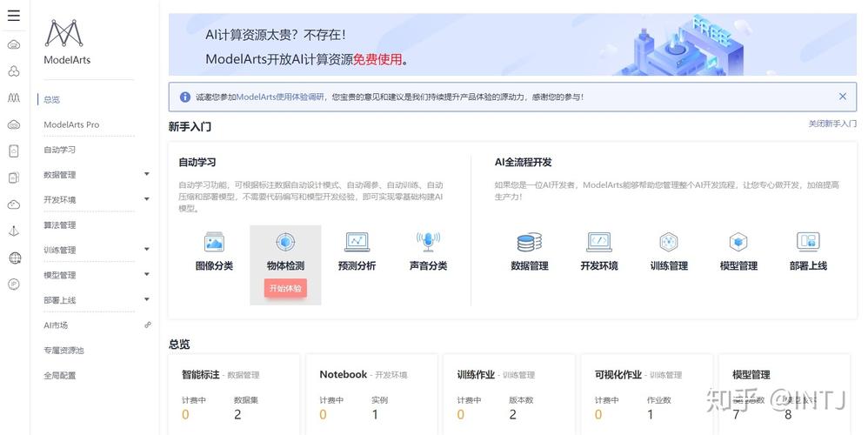The height and width of the screenshot is (435, 868).
Task: Open the 可视化作业 overview card title
Action: point(618,375)
